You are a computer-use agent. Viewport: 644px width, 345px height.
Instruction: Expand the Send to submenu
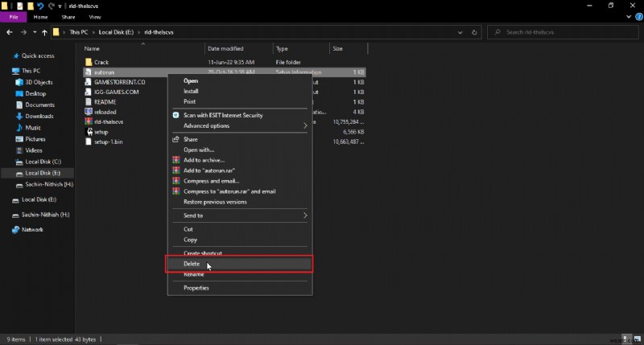(x=240, y=216)
